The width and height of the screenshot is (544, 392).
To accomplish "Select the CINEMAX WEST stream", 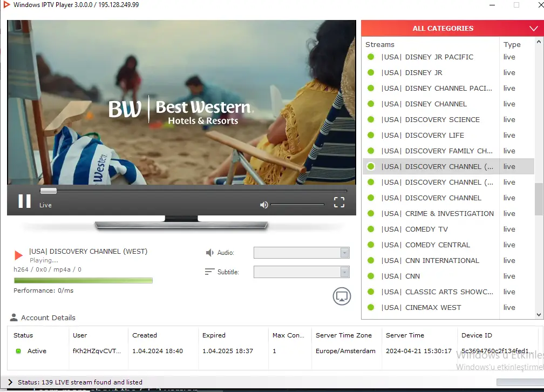I will click(x=448, y=307).
